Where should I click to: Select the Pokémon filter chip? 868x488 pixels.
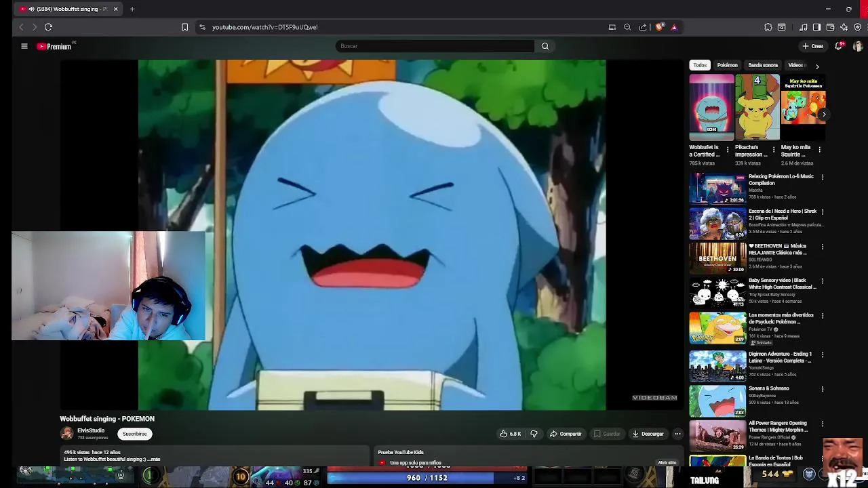727,65
